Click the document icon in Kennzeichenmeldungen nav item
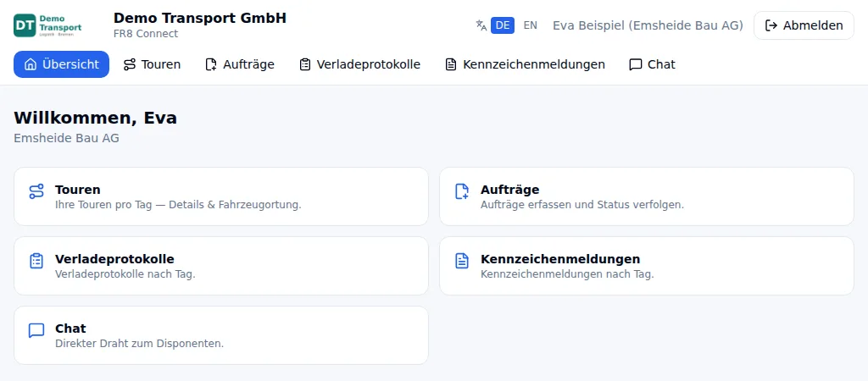 click(x=451, y=64)
